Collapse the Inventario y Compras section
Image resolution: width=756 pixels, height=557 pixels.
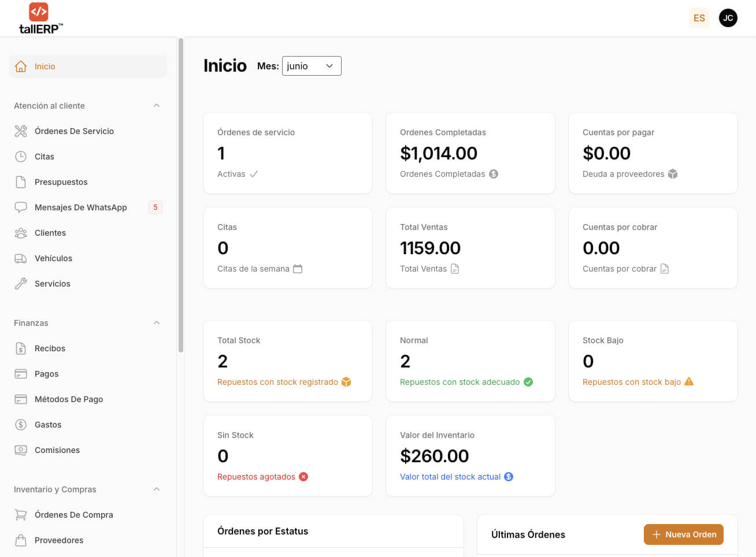click(x=157, y=489)
